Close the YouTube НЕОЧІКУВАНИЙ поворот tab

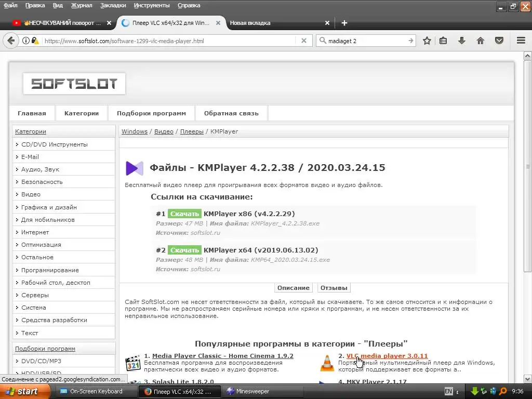109,23
